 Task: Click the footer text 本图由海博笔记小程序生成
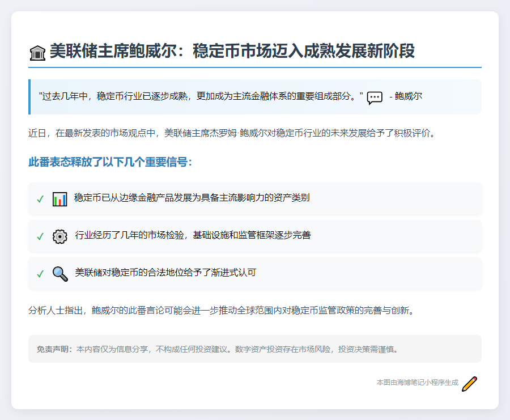417,383
